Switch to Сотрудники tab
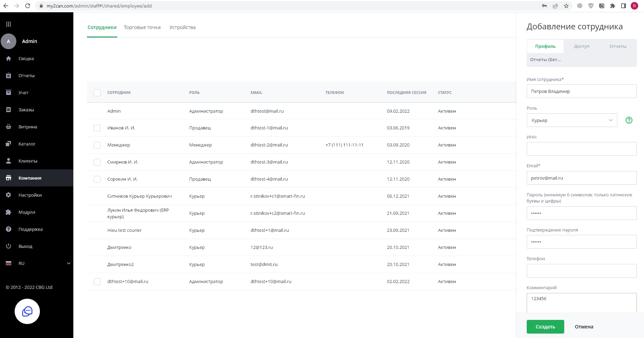The image size is (644, 338). pos(102,27)
